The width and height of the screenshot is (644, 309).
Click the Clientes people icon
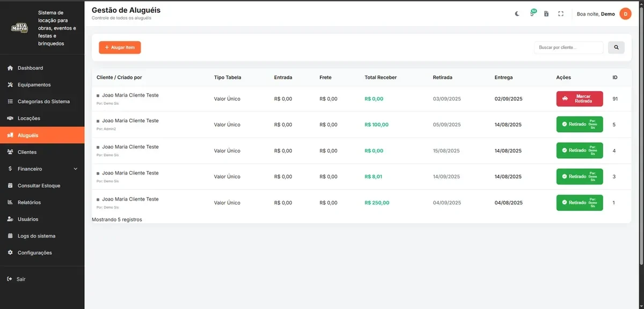pyautogui.click(x=10, y=152)
